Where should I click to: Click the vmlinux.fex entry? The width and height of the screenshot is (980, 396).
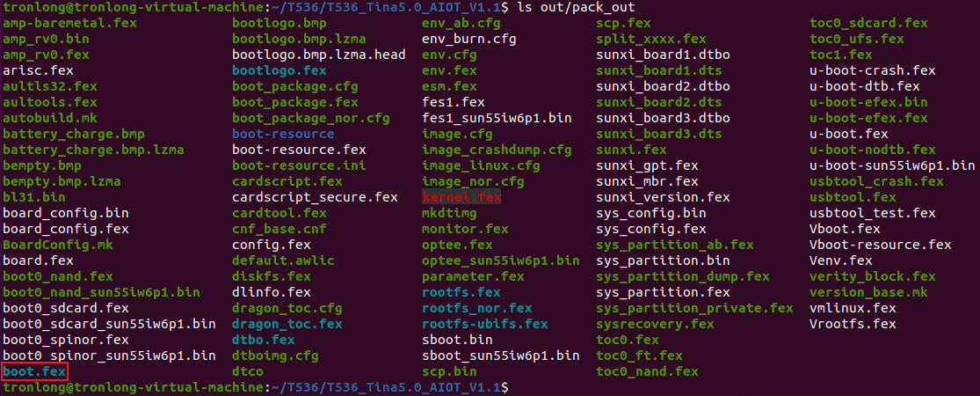coord(853,308)
